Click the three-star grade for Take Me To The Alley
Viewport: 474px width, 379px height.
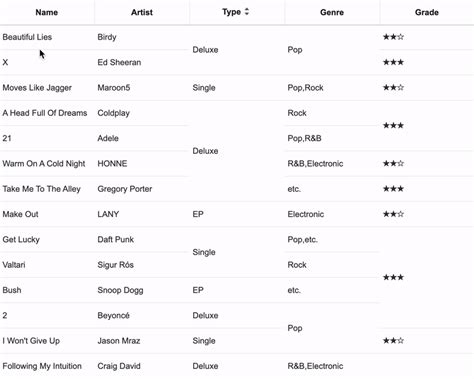pos(393,189)
